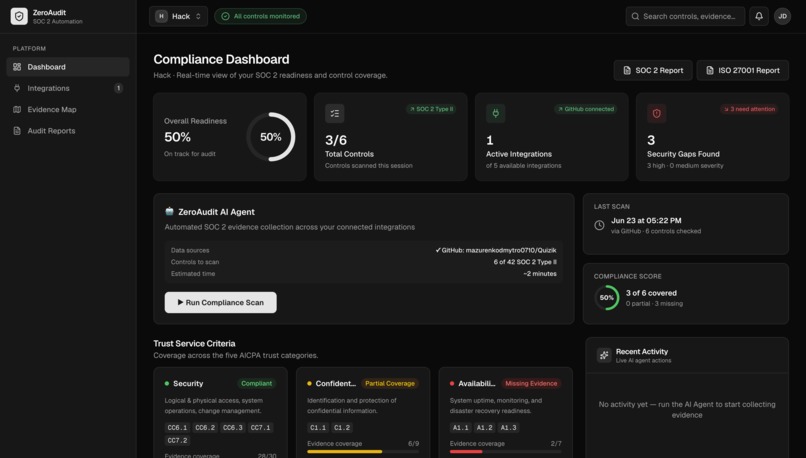Image resolution: width=806 pixels, height=458 pixels.
Task: Click the Last Scan clock icon
Action: [x=599, y=225]
